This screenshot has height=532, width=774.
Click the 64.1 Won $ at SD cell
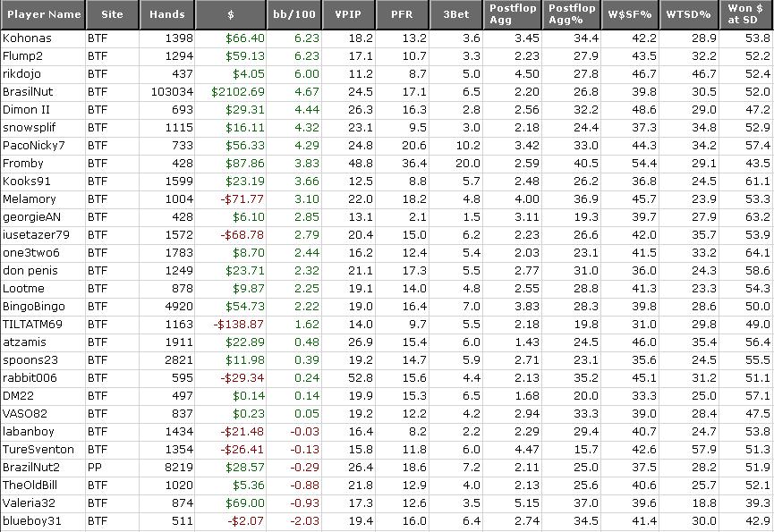(x=758, y=252)
